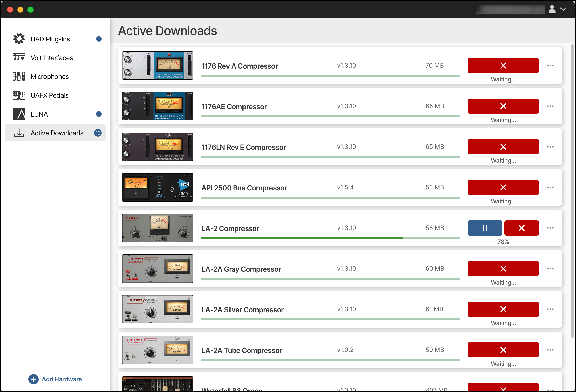This screenshot has height=392, width=576.
Task: Open the Microphones section
Action: [x=50, y=76]
